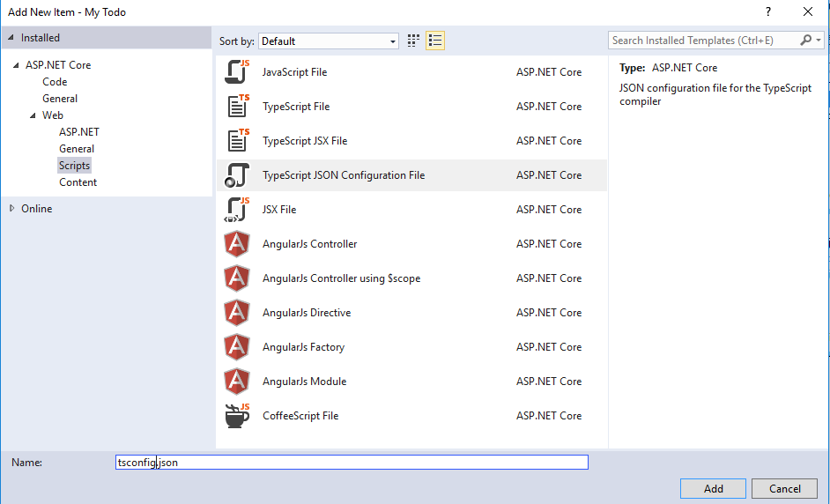Collapse the ASP.NET Core tree node
The image size is (830, 504).
(x=16, y=65)
